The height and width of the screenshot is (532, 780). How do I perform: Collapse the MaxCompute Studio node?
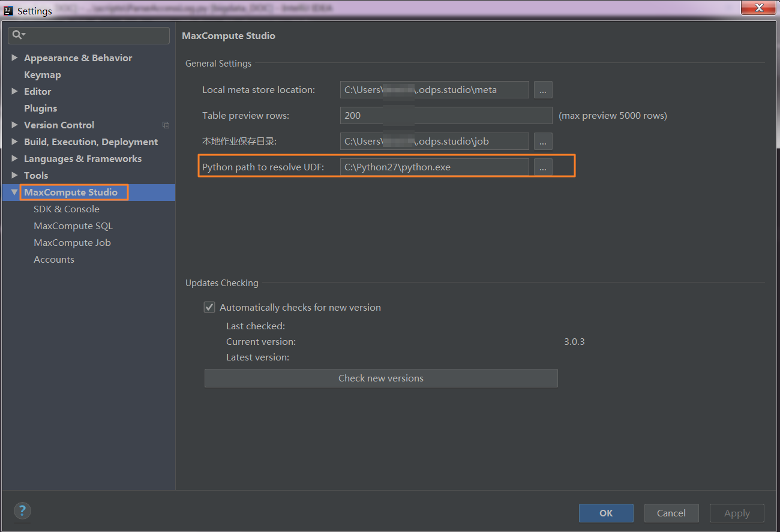pos(14,192)
